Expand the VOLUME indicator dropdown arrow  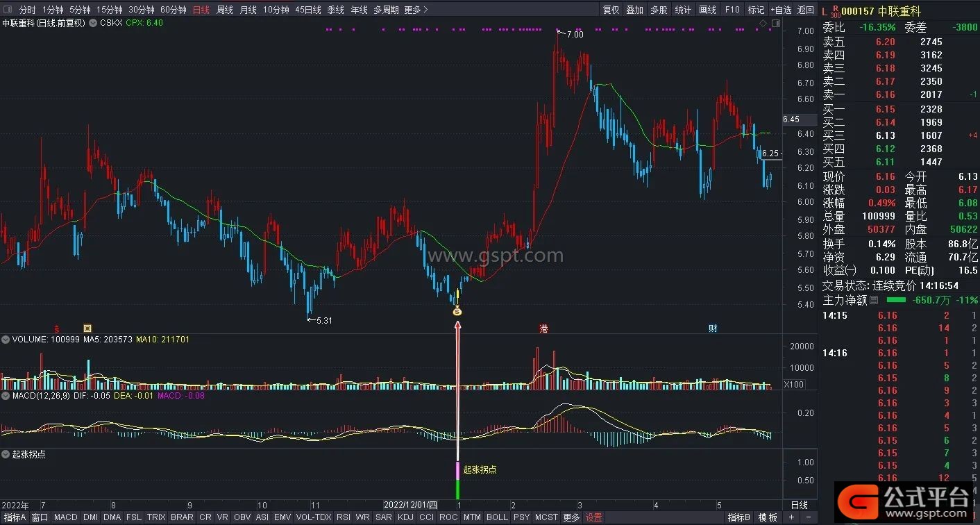pos(6,340)
